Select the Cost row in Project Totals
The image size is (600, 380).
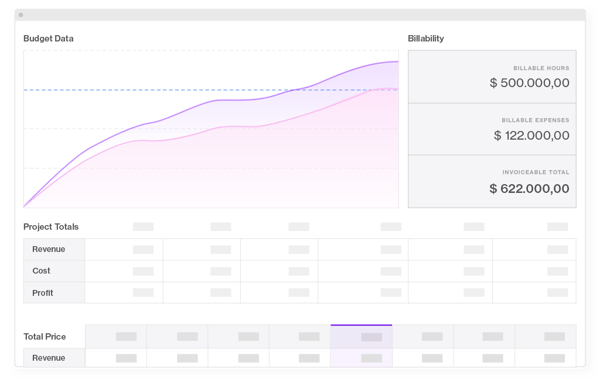[x=300, y=271]
